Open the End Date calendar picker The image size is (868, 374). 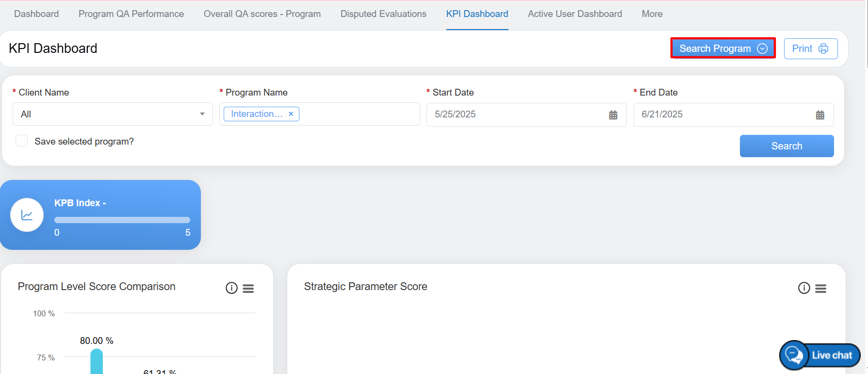(820, 115)
